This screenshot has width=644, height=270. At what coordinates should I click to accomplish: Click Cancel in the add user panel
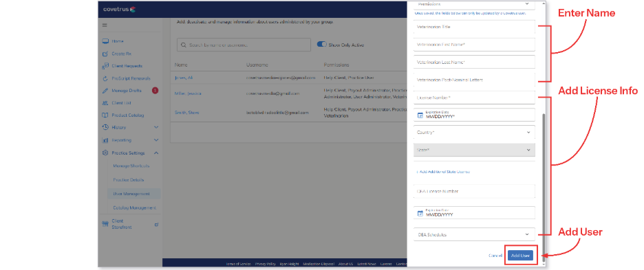495,255
